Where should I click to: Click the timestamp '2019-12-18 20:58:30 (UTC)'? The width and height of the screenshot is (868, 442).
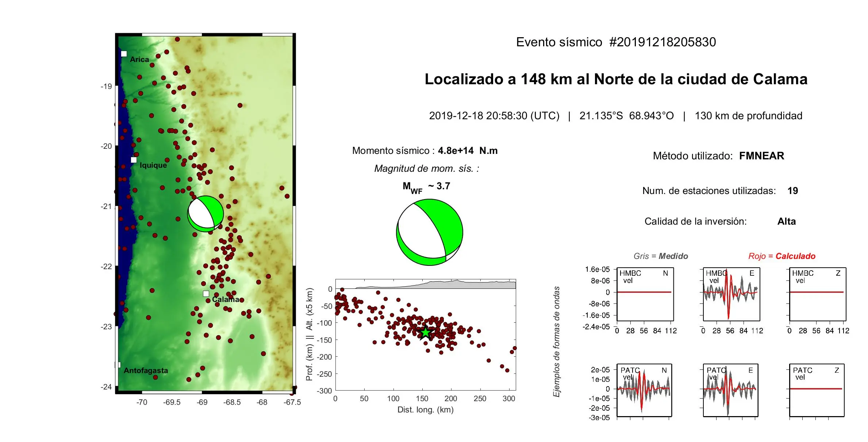click(494, 116)
